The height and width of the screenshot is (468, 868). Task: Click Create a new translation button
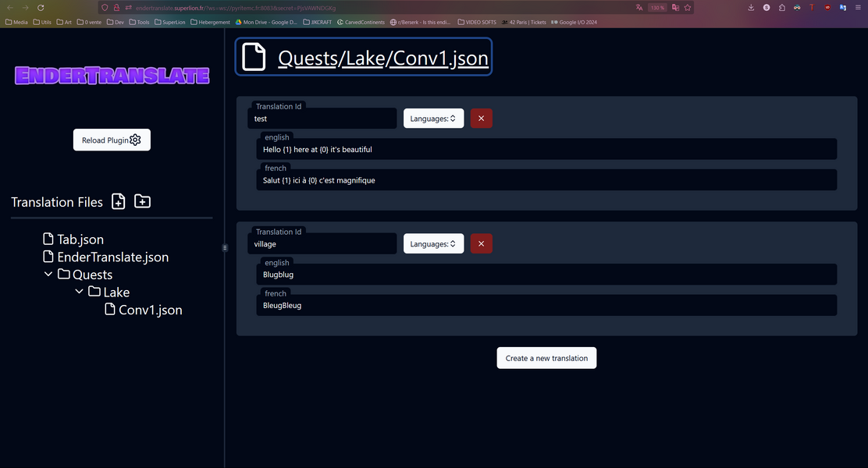(546, 358)
